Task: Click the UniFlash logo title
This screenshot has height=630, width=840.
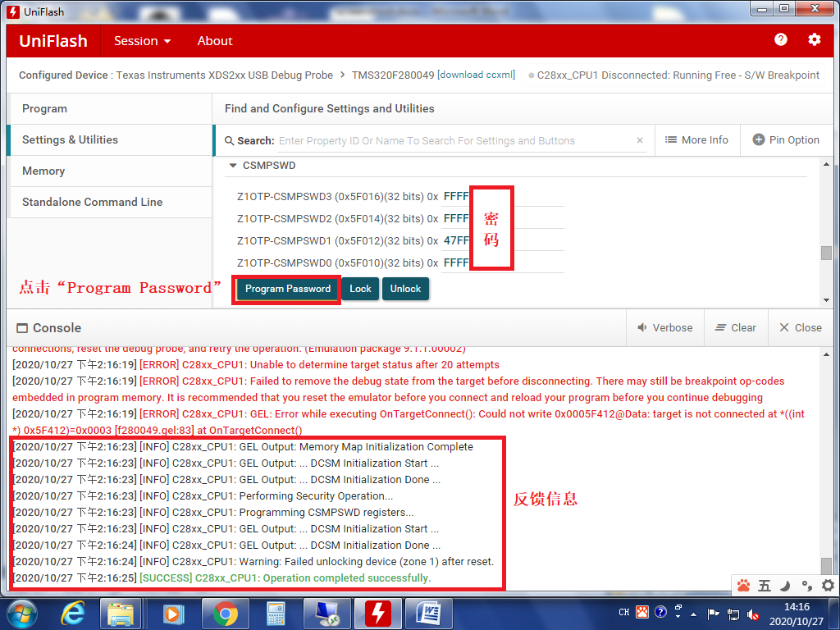Action: (53, 41)
